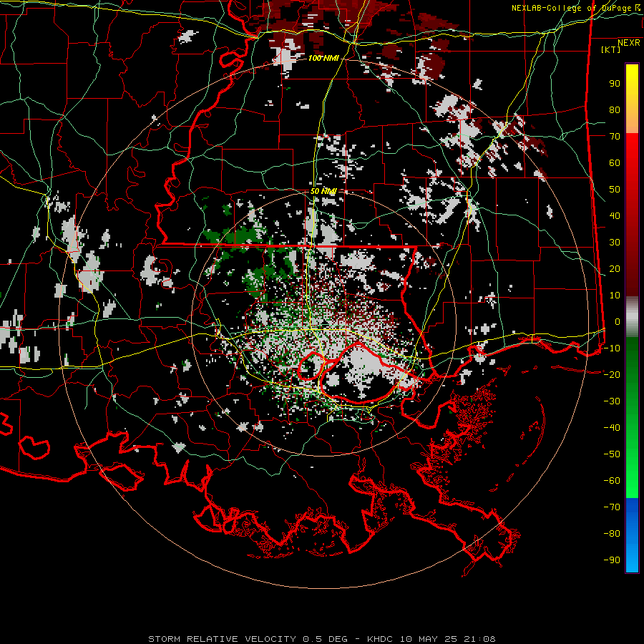Image resolution: width=644 pixels, height=644 pixels.
Task: Click the NEXR label above the color bar
Action: [629, 43]
